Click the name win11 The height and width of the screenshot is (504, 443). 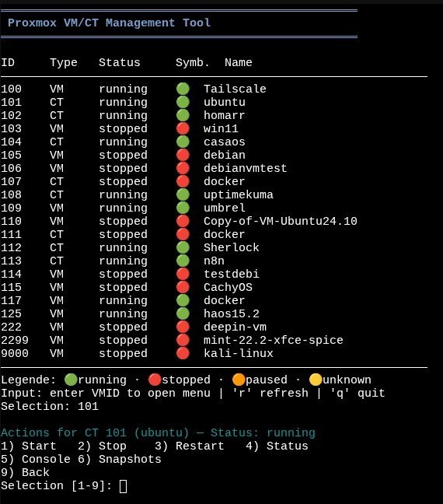(221, 128)
